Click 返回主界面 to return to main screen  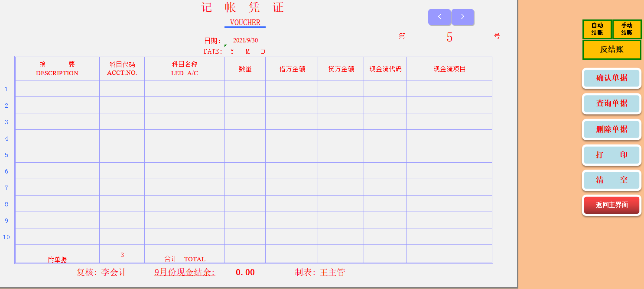[x=611, y=205]
